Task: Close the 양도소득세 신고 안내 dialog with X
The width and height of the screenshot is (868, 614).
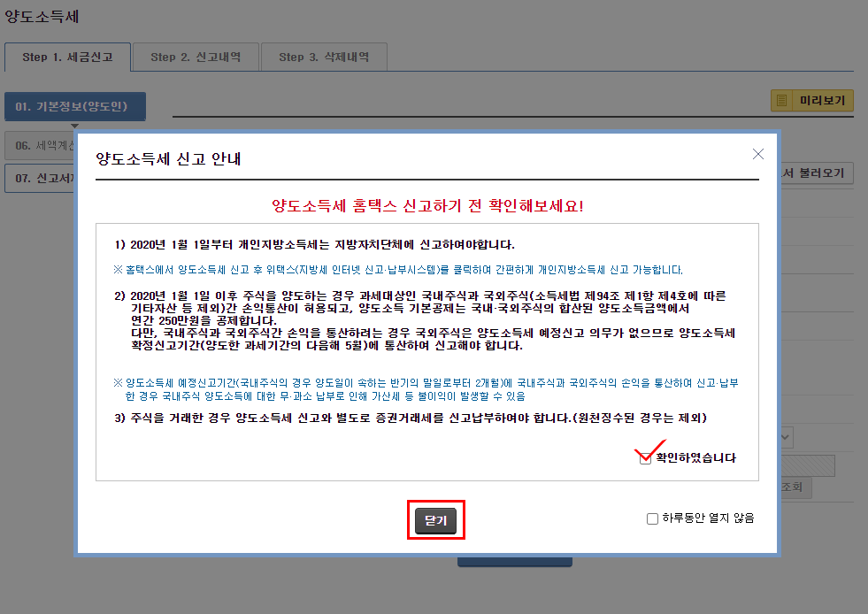Action: [x=758, y=154]
